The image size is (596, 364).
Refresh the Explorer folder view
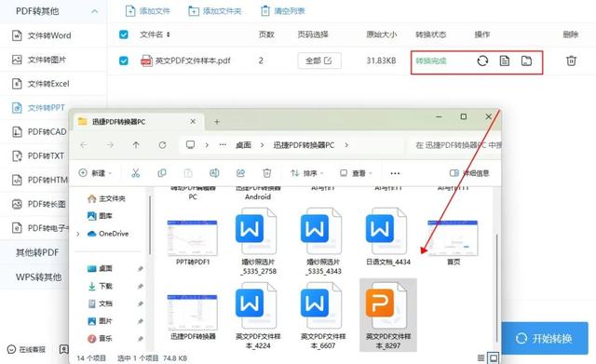(162, 145)
